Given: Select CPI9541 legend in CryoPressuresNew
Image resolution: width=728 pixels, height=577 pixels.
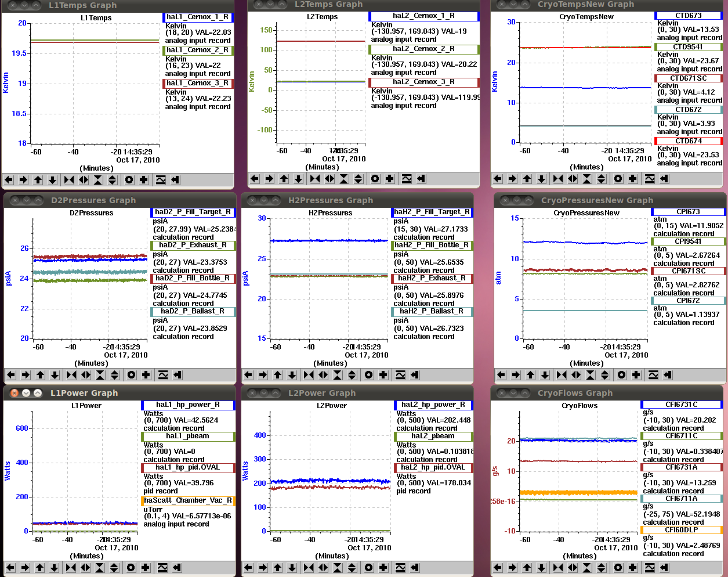Looking at the screenshot, I should 688,241.
